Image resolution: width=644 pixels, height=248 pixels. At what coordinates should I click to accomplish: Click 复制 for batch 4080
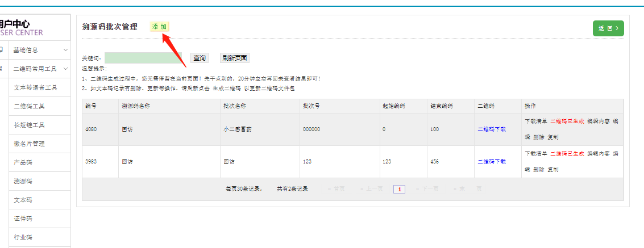pyautogui.click(x=553, y=137)
